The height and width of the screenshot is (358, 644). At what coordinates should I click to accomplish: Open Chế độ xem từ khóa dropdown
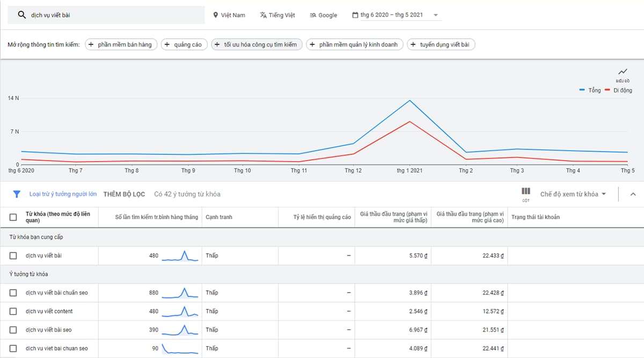[573, 194]
